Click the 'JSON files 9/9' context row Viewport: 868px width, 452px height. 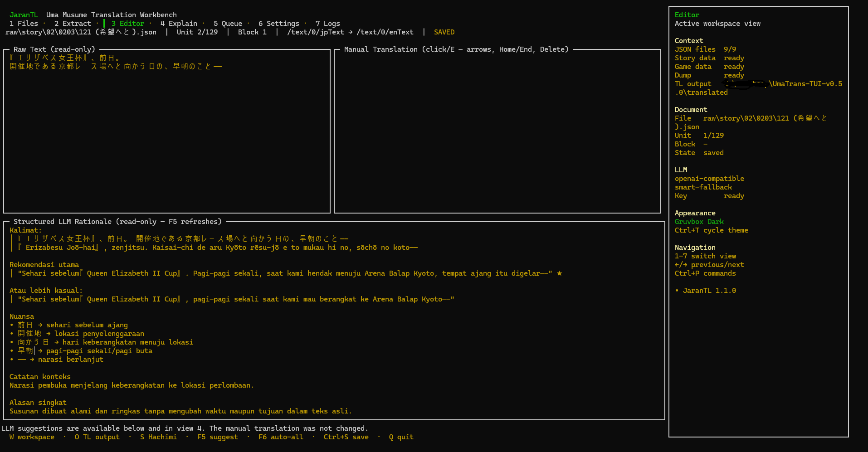pyautogui.click(x=705, y=49)
